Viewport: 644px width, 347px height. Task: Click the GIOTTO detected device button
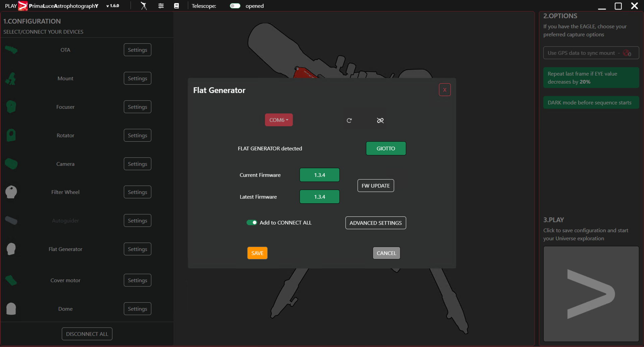click(x=386, y=148)
